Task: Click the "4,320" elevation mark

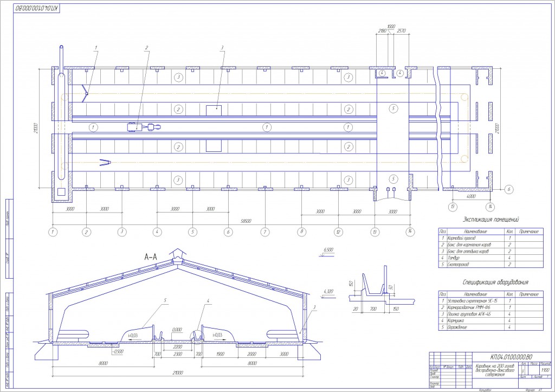Action: (x=328, y=292)
